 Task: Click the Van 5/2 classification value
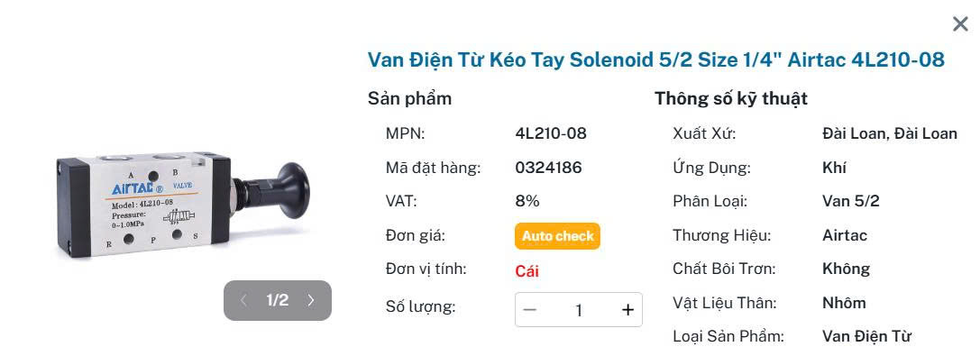(x=851, y=201)
